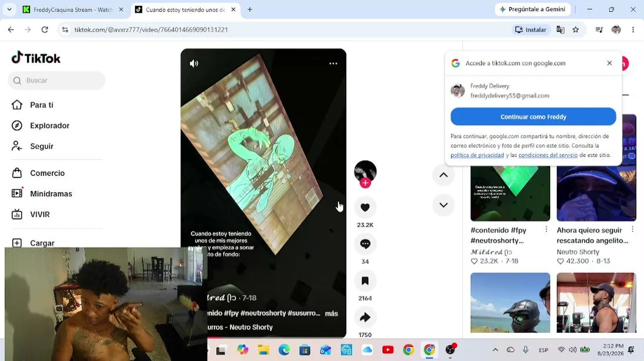Open a new browser tab
Screen dimensions: 644x361
pyautogui.click(x=250, y=10)
